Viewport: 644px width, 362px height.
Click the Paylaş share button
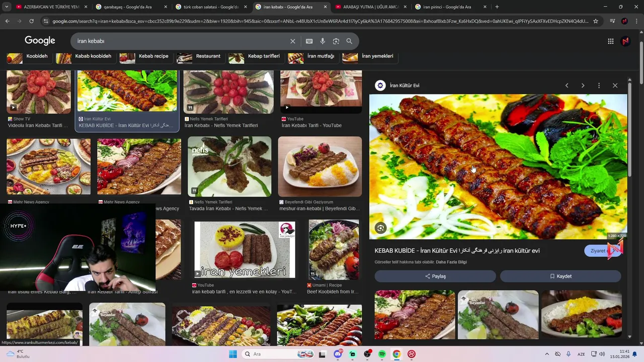pos(435,276)
